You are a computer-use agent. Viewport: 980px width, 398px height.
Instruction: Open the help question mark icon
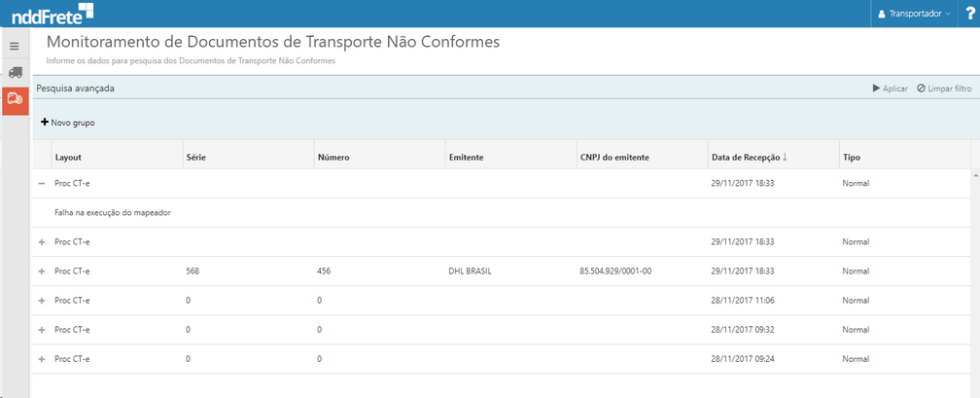[x=969, y=14]
